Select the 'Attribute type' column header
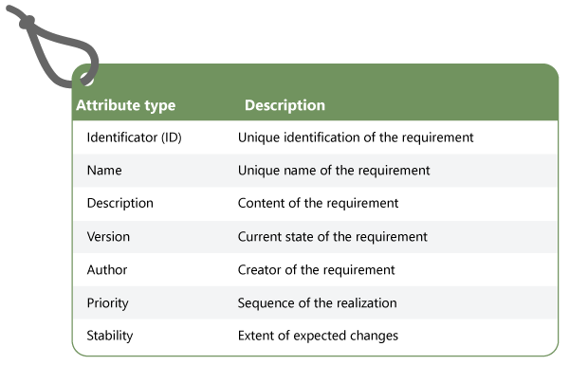588x365 pixels. click(x=125, y=105)
